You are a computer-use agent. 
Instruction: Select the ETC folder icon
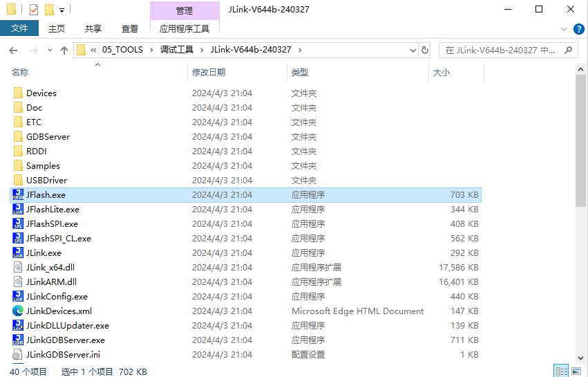[x=18, y=122]
